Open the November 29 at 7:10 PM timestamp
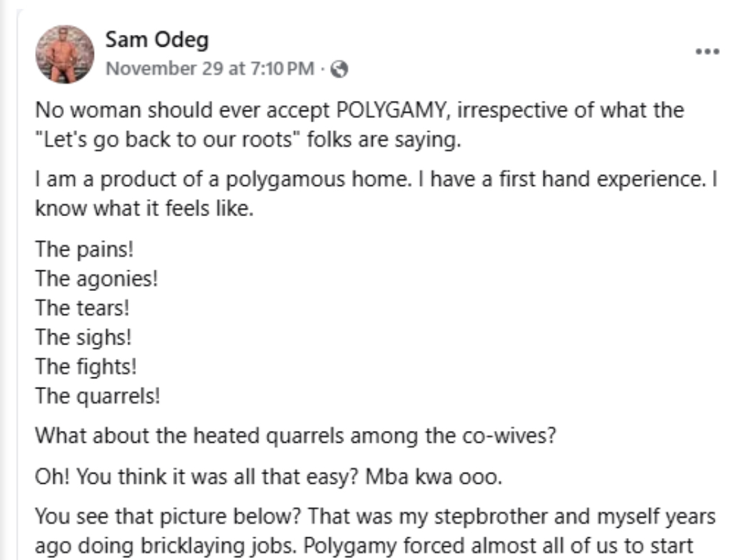Viewport: 742px width, 560px height. 209,69
